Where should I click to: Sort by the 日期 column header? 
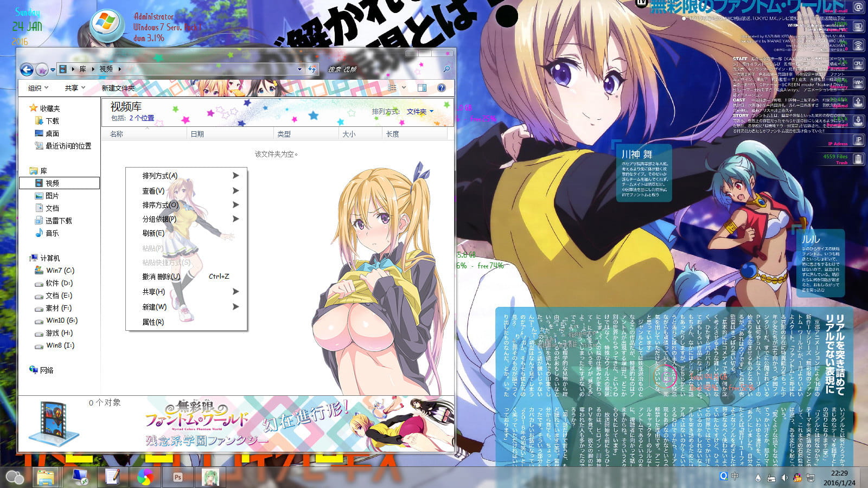(230, 134)
